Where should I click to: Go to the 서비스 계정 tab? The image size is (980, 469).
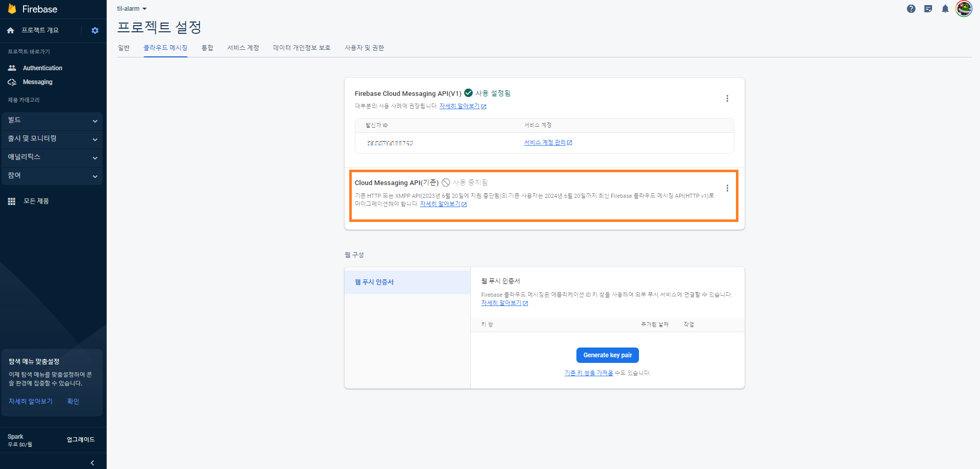point(243,48)
